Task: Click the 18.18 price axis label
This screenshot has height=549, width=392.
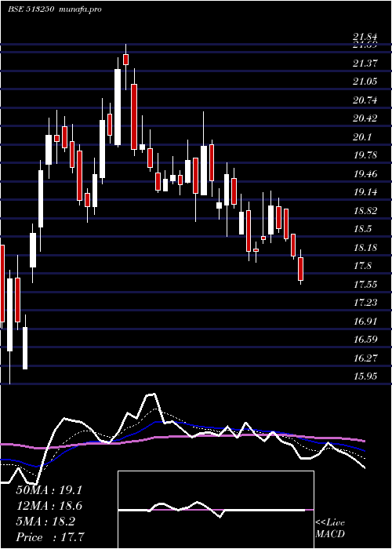Action: (x=365, y=249)
